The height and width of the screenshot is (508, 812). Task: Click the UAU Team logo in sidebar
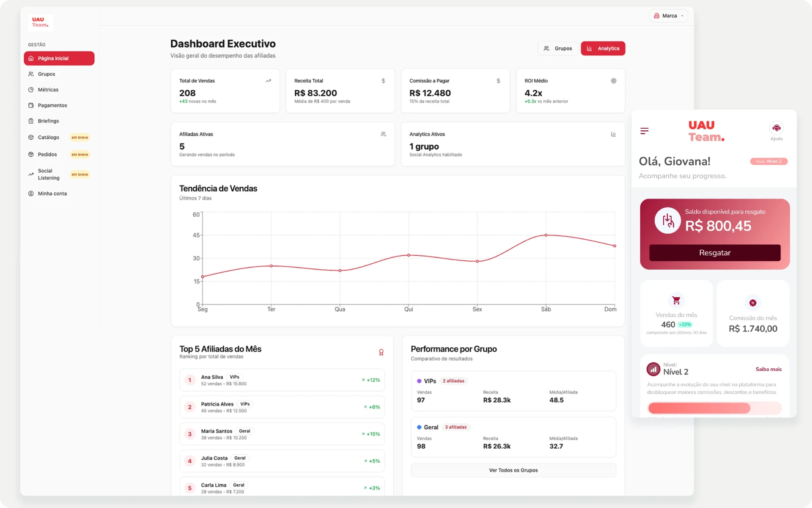click(x=41, y=22)
